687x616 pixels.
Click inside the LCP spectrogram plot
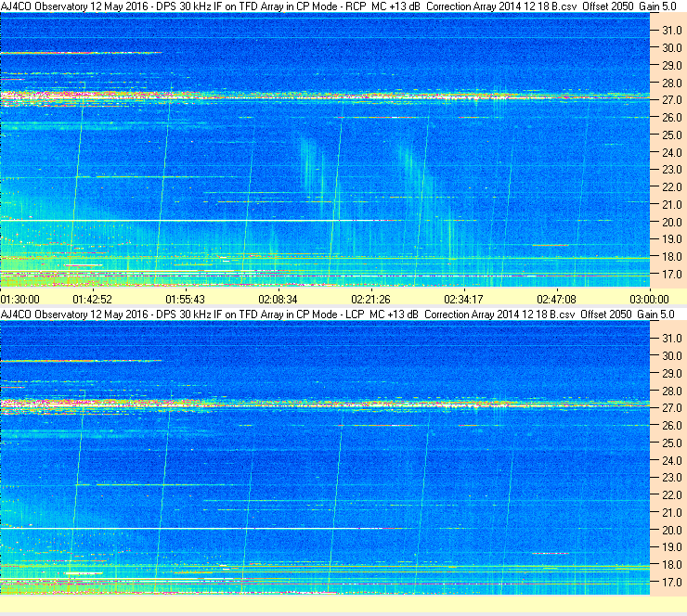point(325,457)
